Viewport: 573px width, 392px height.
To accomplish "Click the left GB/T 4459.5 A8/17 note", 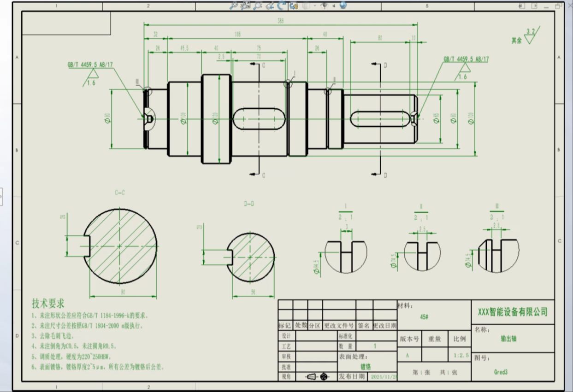I will (90, 65).
